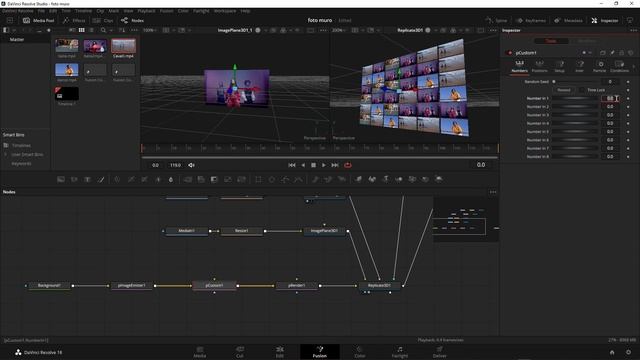
Task: Add a Text 3D tool
Action: click(385, 179)
